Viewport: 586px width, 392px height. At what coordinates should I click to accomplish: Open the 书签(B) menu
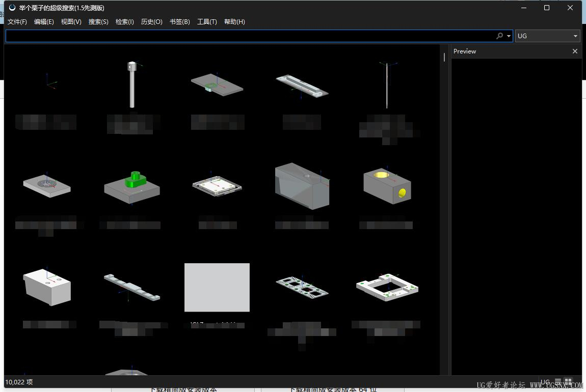(x=180, y=22)
